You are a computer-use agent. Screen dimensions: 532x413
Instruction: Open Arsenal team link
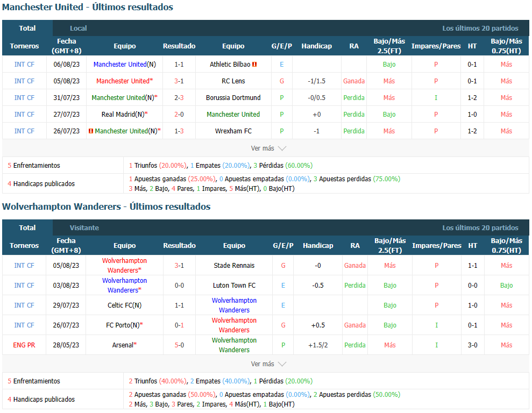124,345
